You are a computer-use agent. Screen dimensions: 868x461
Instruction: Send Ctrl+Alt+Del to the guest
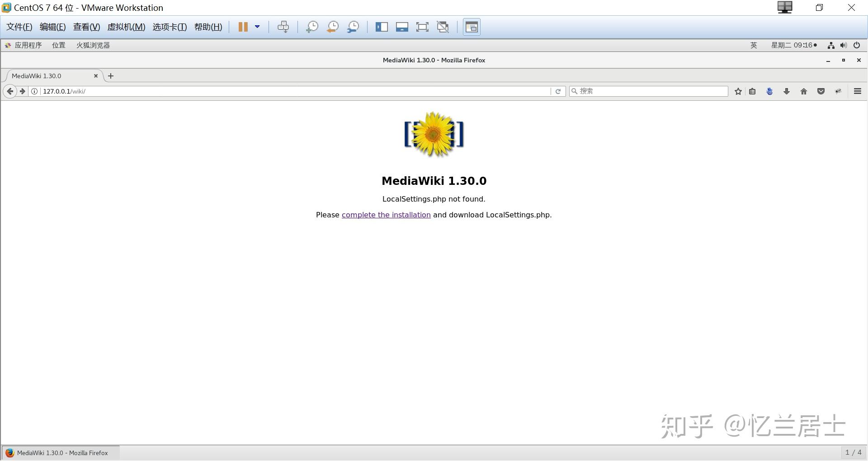(283, 27)
